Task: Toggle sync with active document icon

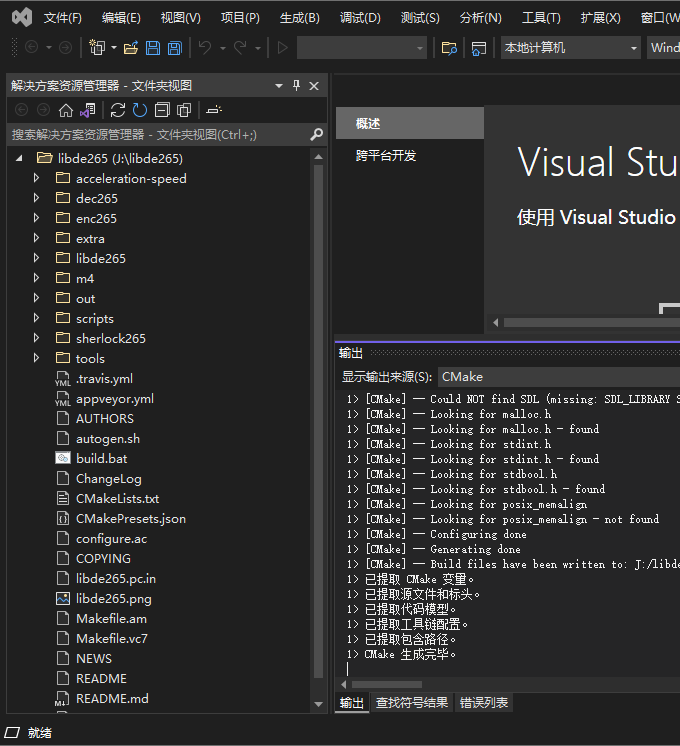Action: (x=118, y=110)
